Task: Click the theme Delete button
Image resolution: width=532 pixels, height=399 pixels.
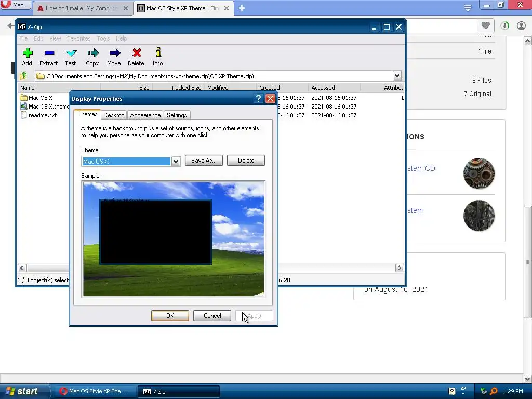Action: [x=246, y=161]
